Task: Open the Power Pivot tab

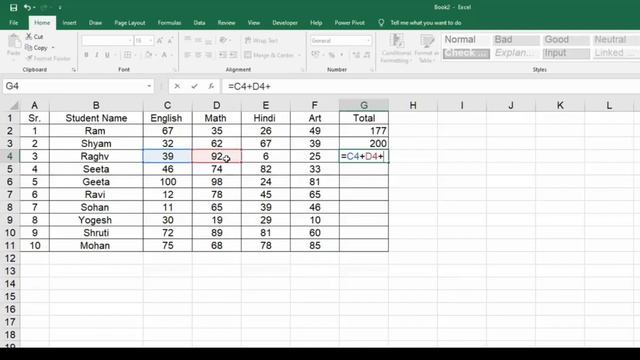Action: pyautogui.click(x=349, y=23)
